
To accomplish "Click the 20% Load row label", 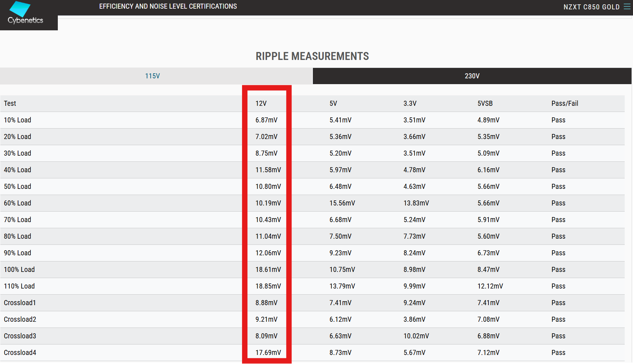I will (x=17, y=137).
